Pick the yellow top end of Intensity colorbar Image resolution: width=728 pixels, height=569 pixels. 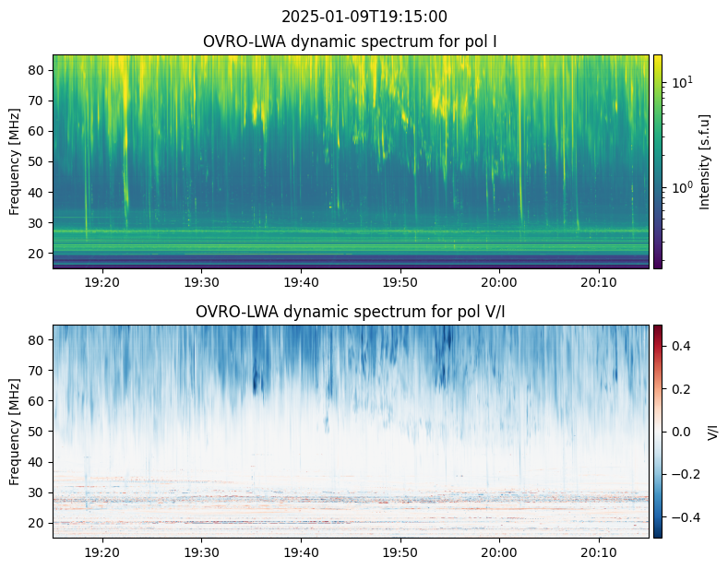[x=658, y=58]
